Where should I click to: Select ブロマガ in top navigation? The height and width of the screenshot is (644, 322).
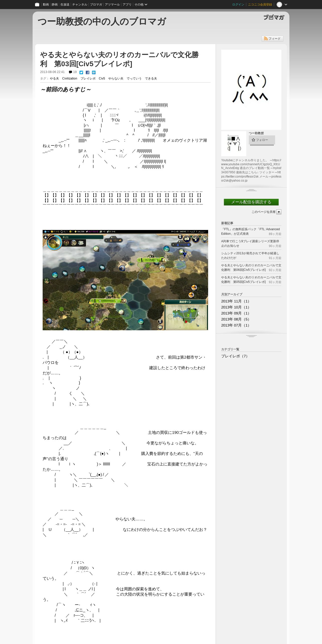point(96,5)
